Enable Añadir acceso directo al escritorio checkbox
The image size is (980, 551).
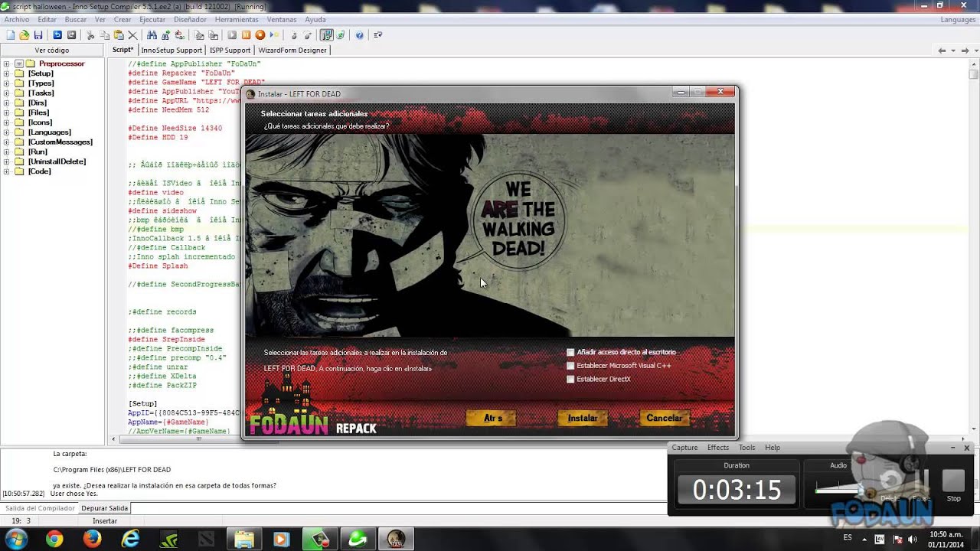click(570, 353)
